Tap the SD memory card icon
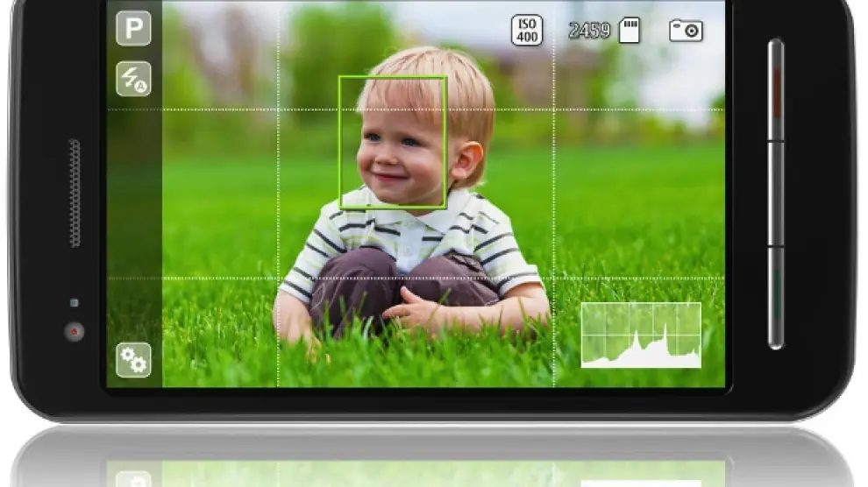 pos(630,31)
